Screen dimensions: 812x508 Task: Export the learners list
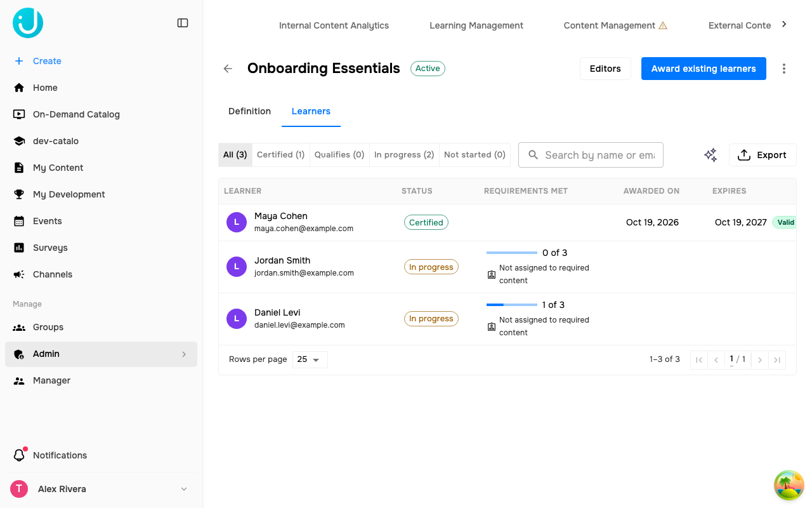coord(763,155)
